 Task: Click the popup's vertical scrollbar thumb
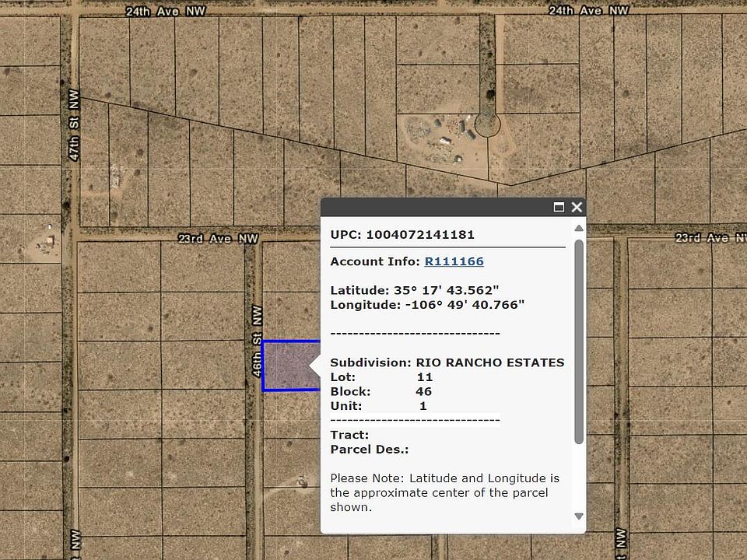578,342
